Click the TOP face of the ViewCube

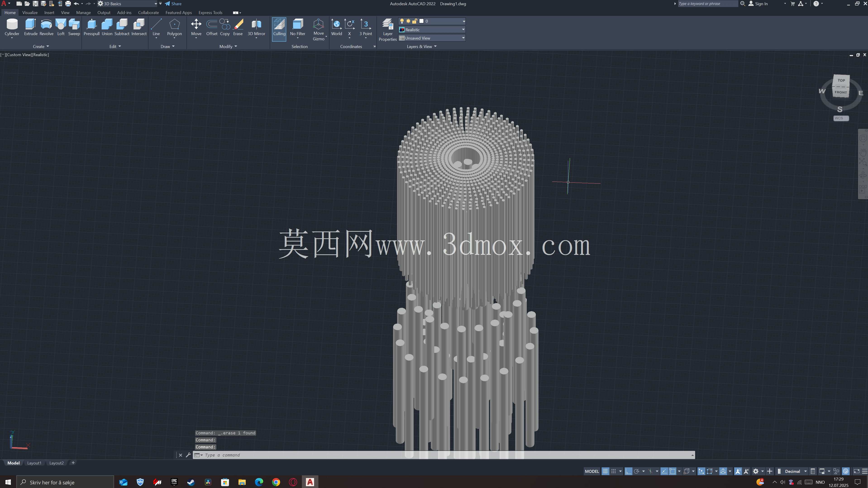[841, 80]
